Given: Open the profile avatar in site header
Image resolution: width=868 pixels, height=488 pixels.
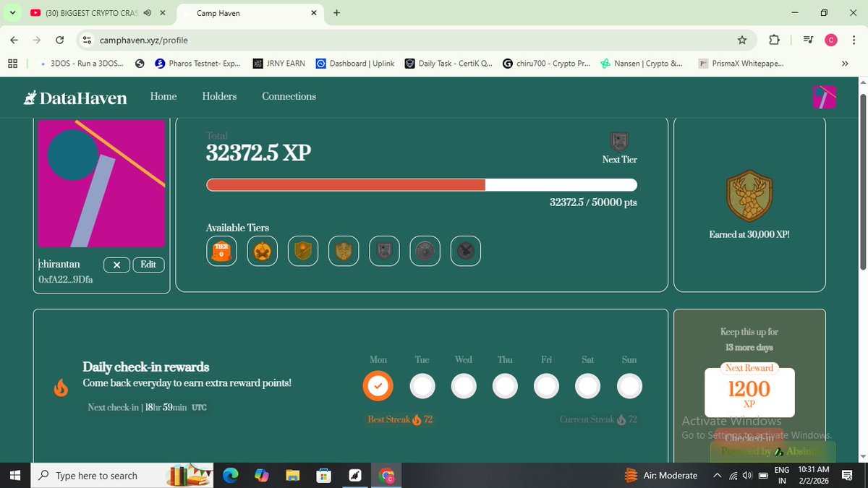Looking at the screenshot, I should pos(824,97).
